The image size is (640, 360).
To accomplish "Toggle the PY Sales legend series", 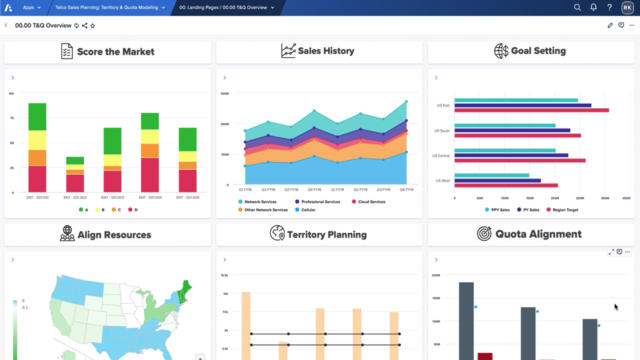I will pos(528,209).
